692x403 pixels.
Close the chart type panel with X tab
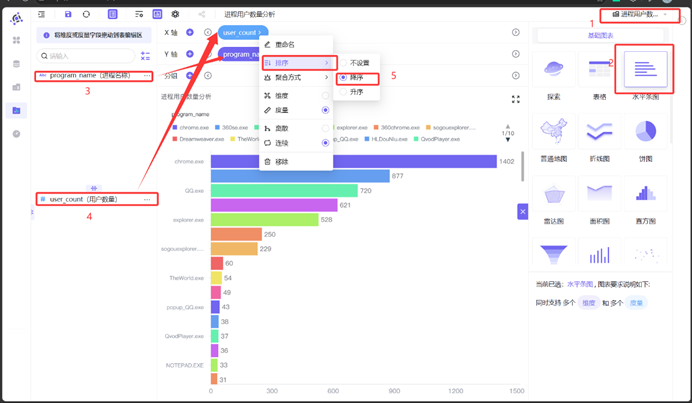tap(523, 212)
